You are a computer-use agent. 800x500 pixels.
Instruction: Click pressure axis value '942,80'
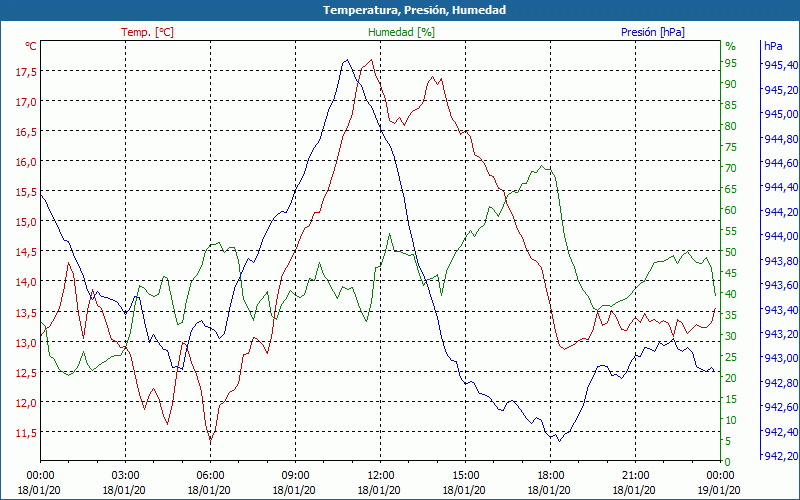pyautogui.click(x=781, y=383)
